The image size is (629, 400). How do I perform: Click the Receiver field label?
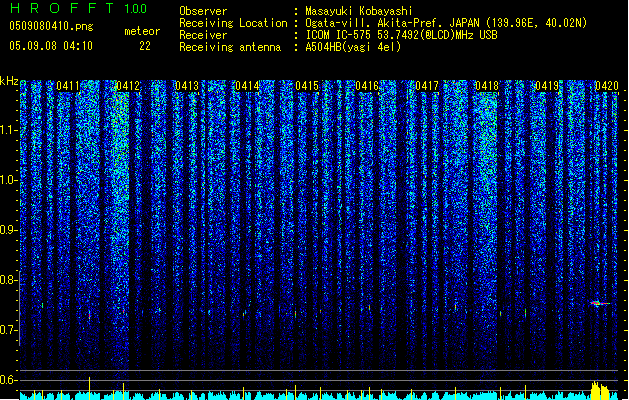point(203,35)
